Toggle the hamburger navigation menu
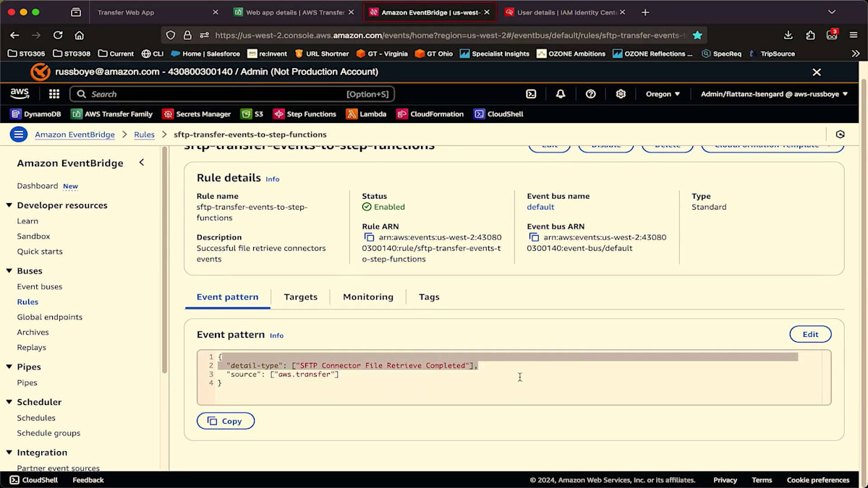The image size is (868, 488). [19, 134]
